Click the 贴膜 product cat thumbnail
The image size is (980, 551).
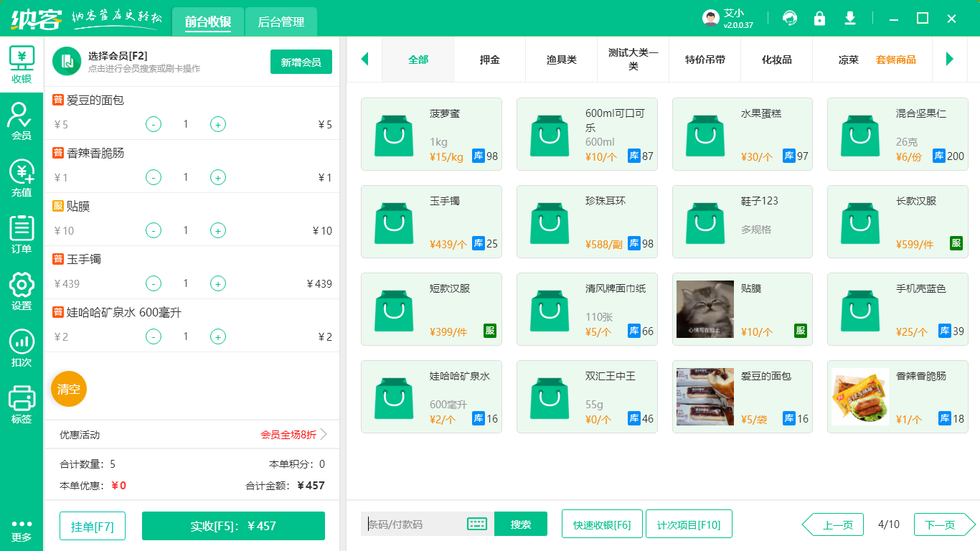coord(705,309)
